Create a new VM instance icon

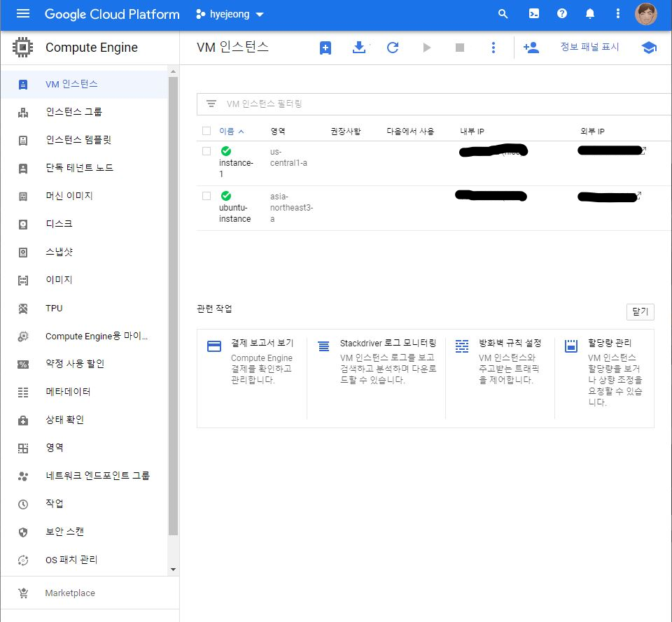click(325, 48)
